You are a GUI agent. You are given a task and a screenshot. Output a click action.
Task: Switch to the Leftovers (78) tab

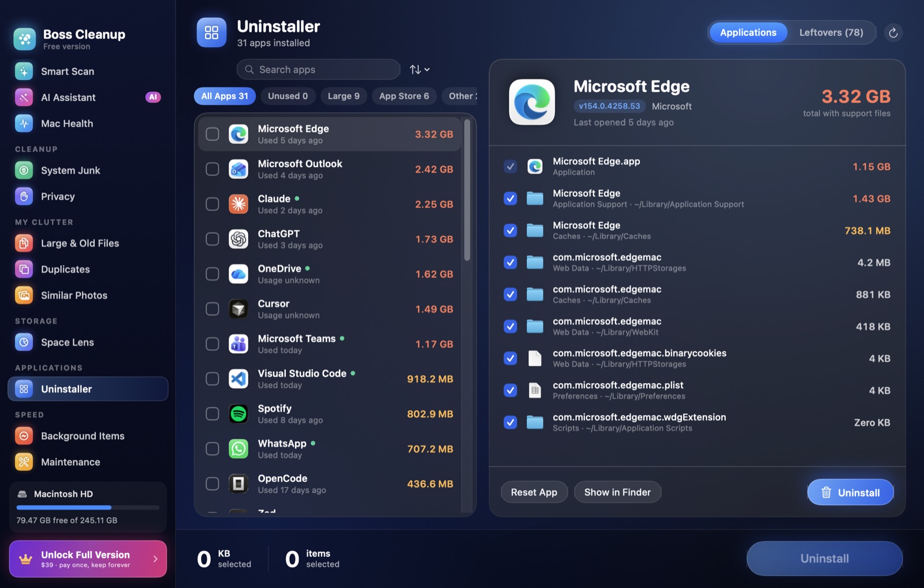pyautogui.click(x=831, y=32)
